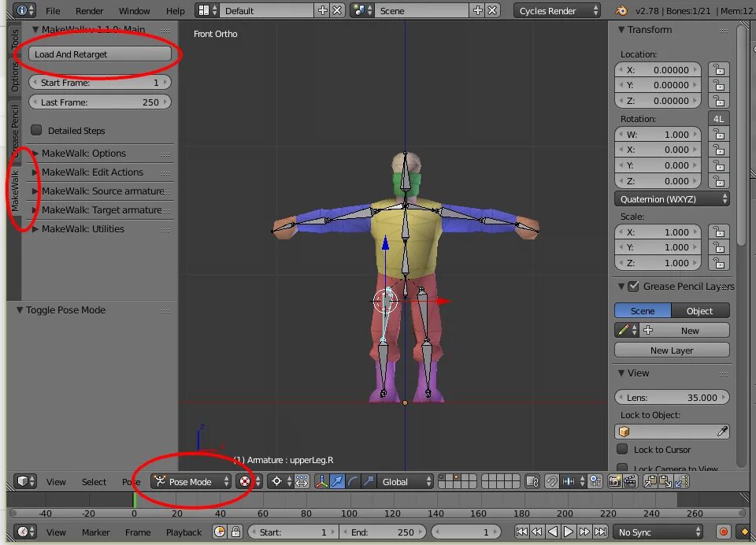Enable the Detailed Steps checkbox
Screen dimensions: 756x545
[x=36, y=130]
